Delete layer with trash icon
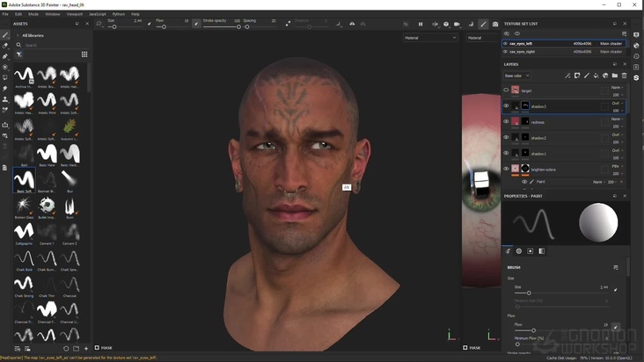The width and height of the screenshot is (644, 362). (625, 76)
